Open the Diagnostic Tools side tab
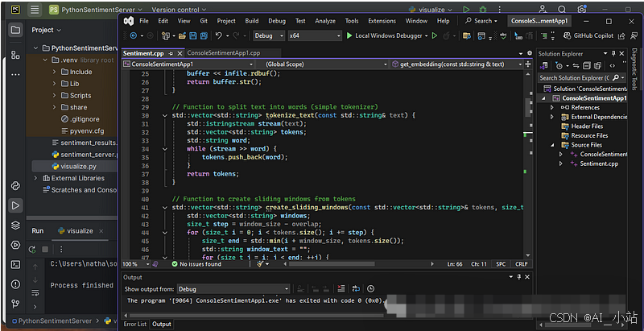 tap(634, 69)
